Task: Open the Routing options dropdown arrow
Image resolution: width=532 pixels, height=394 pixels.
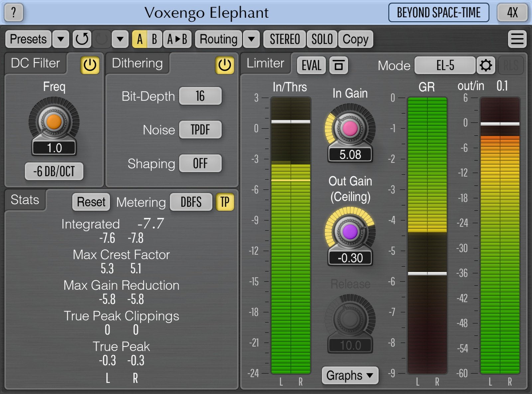Action: [251, 39]
